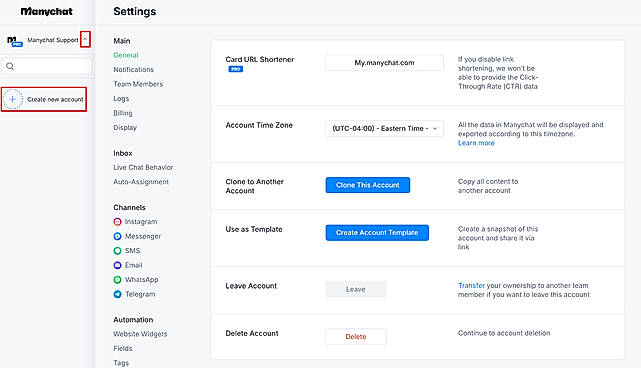
Task: Open the Account Time Zone dropdown
Action: coord(384,128)
